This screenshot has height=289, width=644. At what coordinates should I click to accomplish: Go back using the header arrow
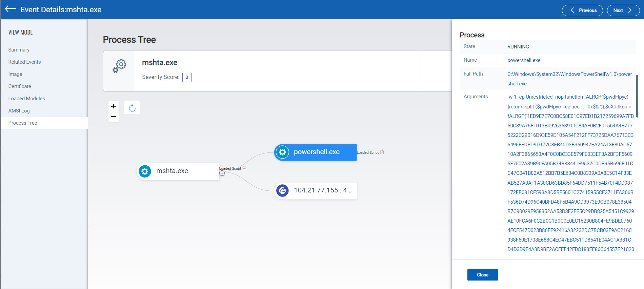tap(11, 9)
